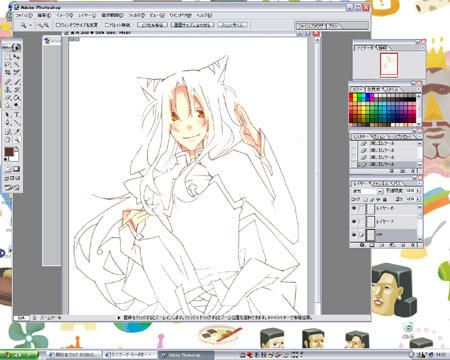
Task: Select the Slice tool
Action: pyautogui.click(x=17, y=72)
